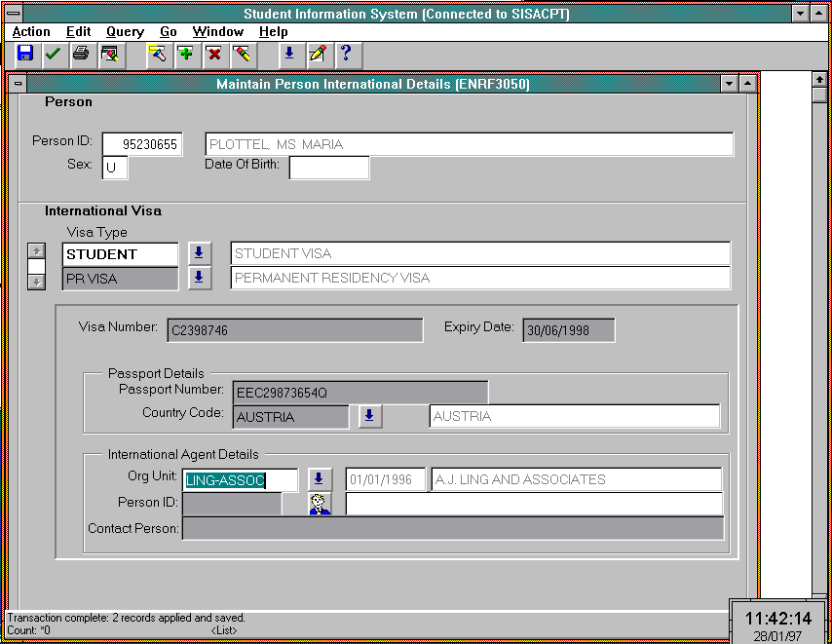Screen dimensions: 832x644
Task: Open the Query menu
Action: click(x=125, y=31)
